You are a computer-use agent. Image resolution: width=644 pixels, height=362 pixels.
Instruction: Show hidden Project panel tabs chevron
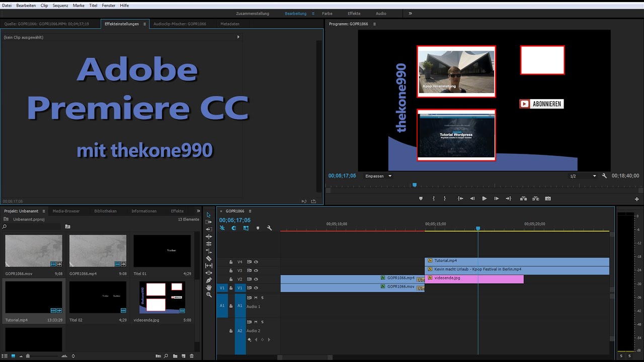[x=198, y=211]
